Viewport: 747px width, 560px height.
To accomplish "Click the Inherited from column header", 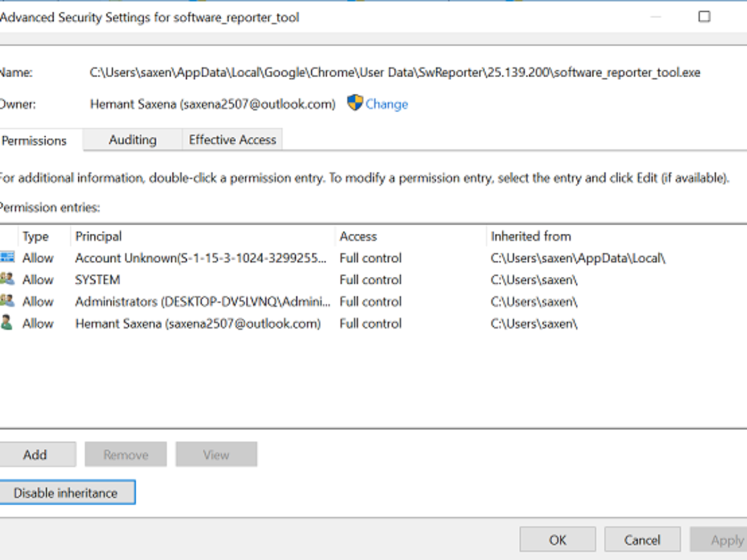I will point(530,236).
